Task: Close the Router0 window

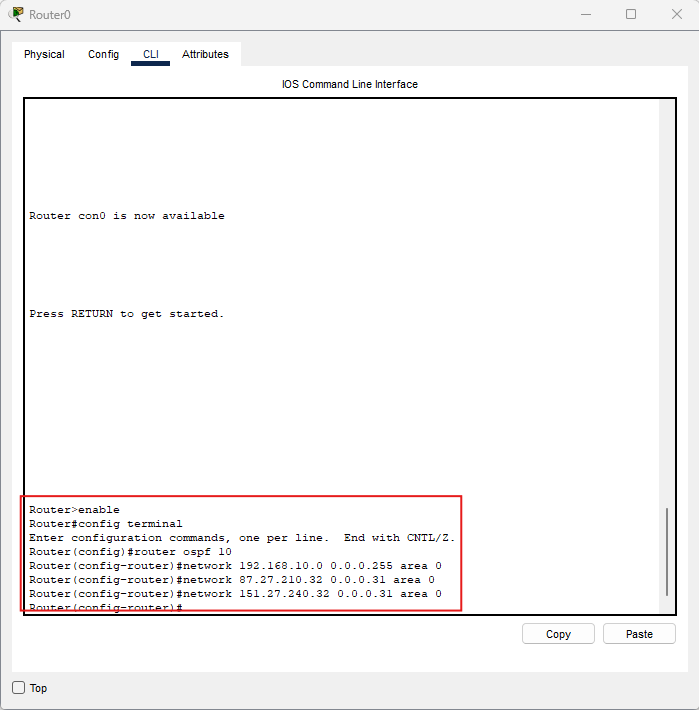Action: pyautogui.click(x=676, y=14)
